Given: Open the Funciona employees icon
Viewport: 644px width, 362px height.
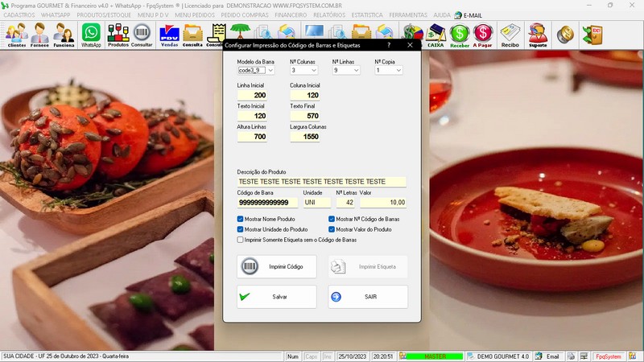Looking at the screenshot, I should [64, 35].
